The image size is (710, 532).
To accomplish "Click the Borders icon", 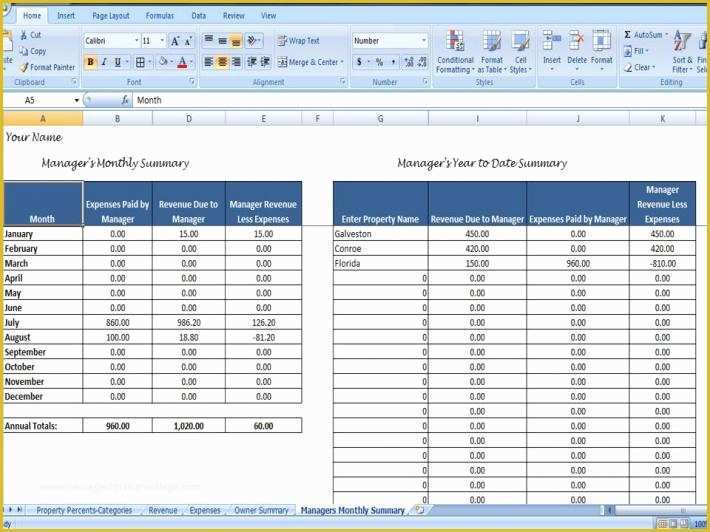I will (x=140, y=62).
